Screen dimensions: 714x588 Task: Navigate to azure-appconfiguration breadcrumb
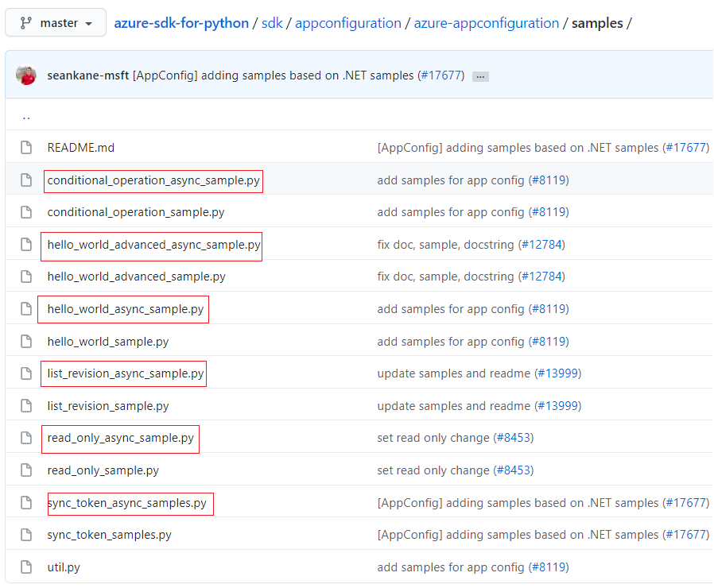click(486, 23)
